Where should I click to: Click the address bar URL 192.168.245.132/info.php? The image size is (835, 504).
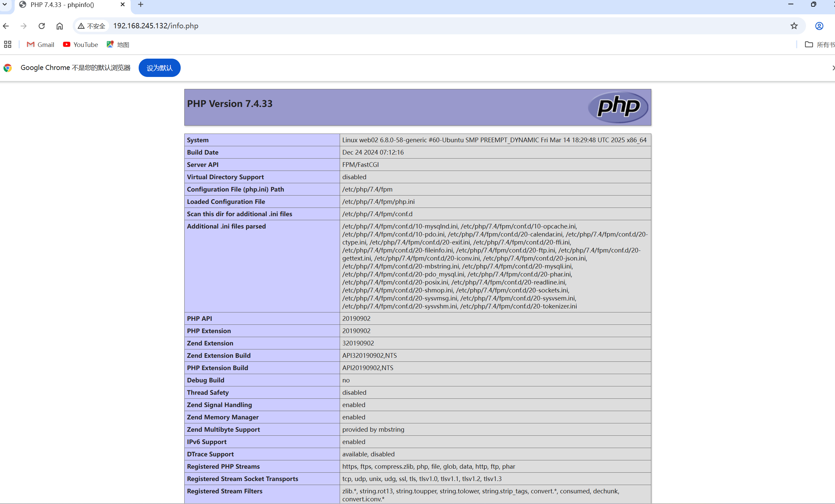pyautogui.click(x=156, y=26)
